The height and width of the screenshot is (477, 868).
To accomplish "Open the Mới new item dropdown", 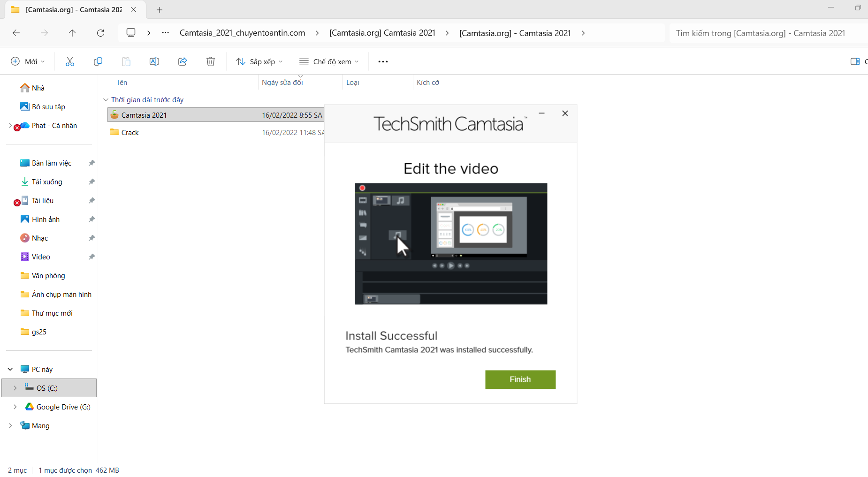I will click(x=28, y=61).
